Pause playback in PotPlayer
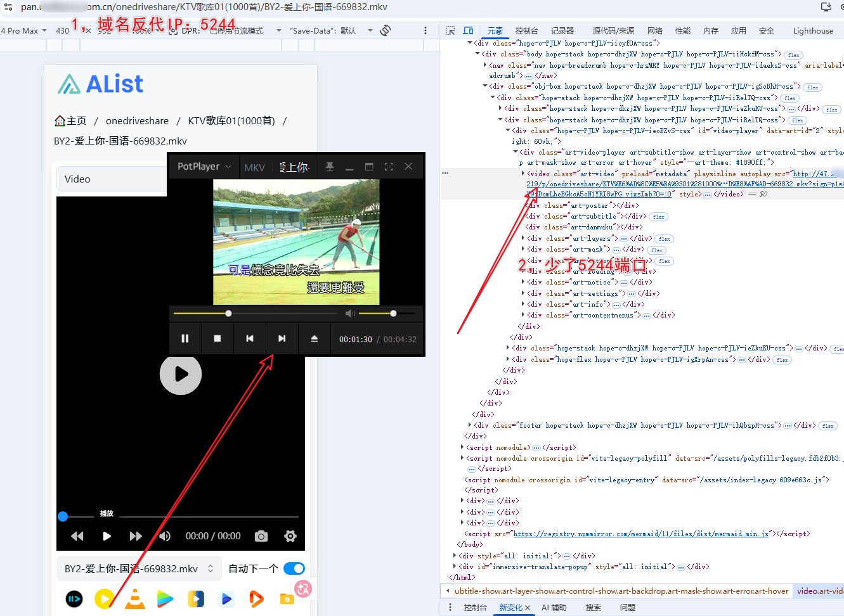 tap(185, 338)
